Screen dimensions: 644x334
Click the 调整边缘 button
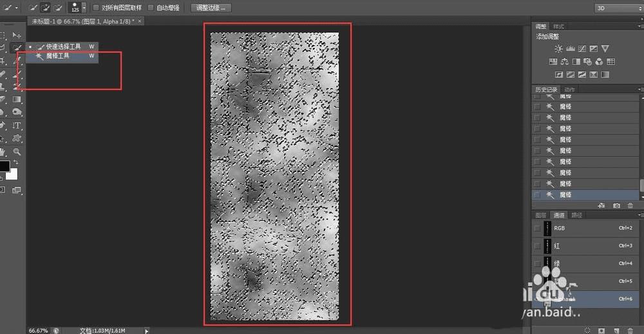pos(211,7)
